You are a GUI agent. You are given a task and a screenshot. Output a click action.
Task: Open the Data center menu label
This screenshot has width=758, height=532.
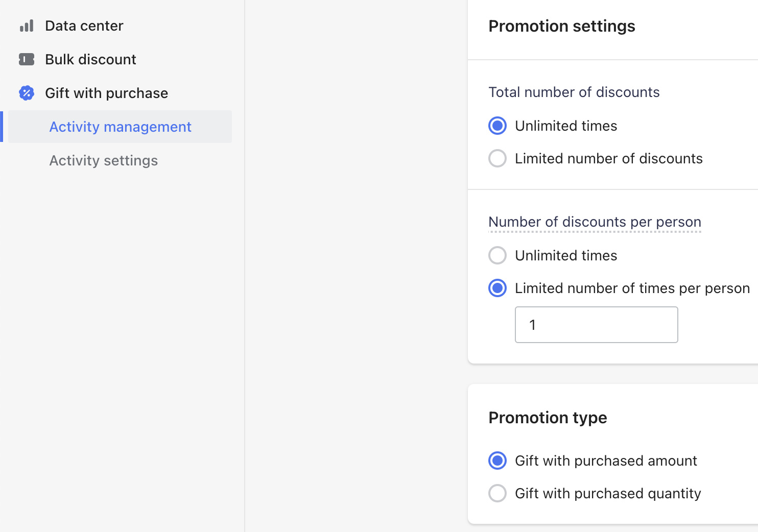tap(84, 26)
